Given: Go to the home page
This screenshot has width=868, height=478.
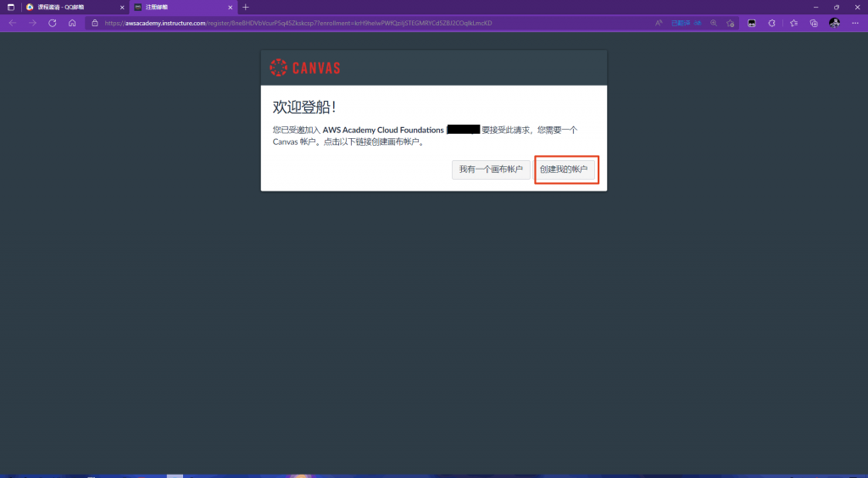Looking at the screenshot, I should [72, 23].
